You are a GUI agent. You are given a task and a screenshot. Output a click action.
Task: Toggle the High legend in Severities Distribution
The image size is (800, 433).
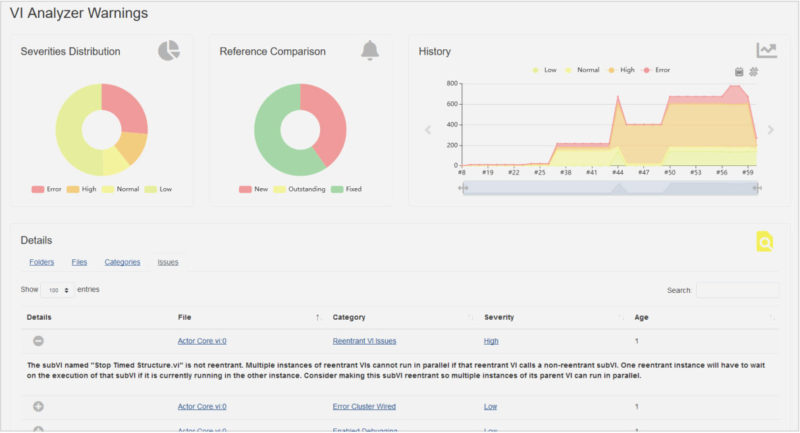(x=85, y=188)
